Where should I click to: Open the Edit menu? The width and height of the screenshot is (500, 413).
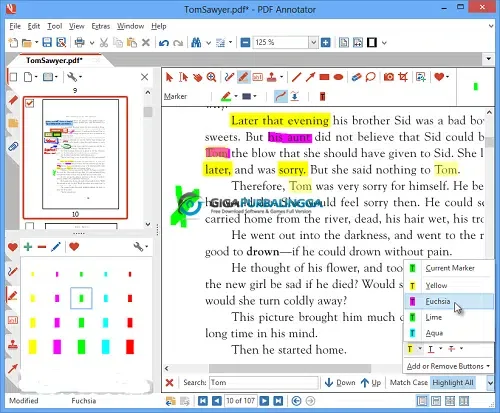(34, 26)
